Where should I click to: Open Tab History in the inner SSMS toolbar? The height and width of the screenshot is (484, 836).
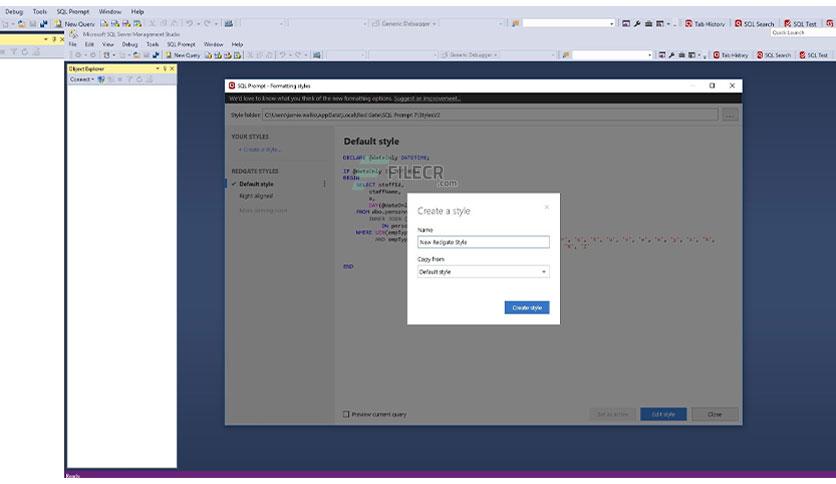(730, 55)
